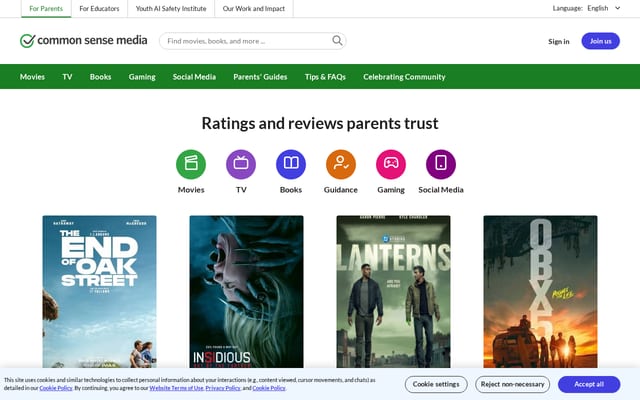This screenshot has width=640, height=400.
Task: Click the Join us button
Action: (x=600, y=41)
